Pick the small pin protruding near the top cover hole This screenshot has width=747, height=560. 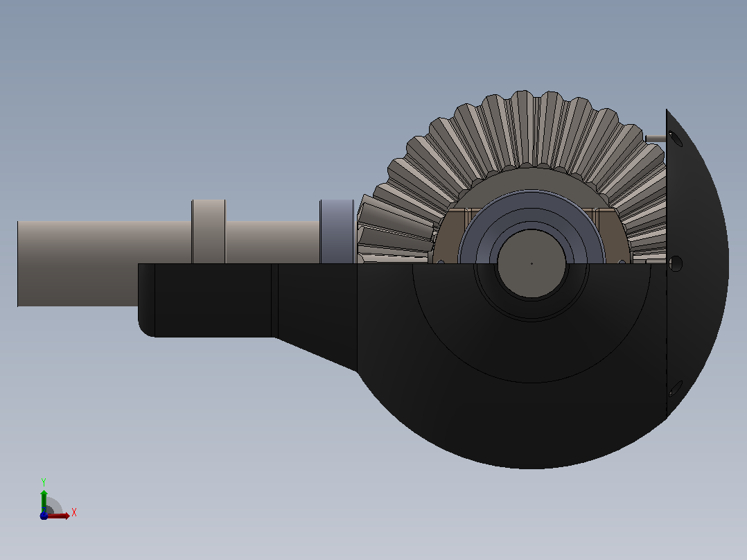pyautogui.click(x=656, y=138)
